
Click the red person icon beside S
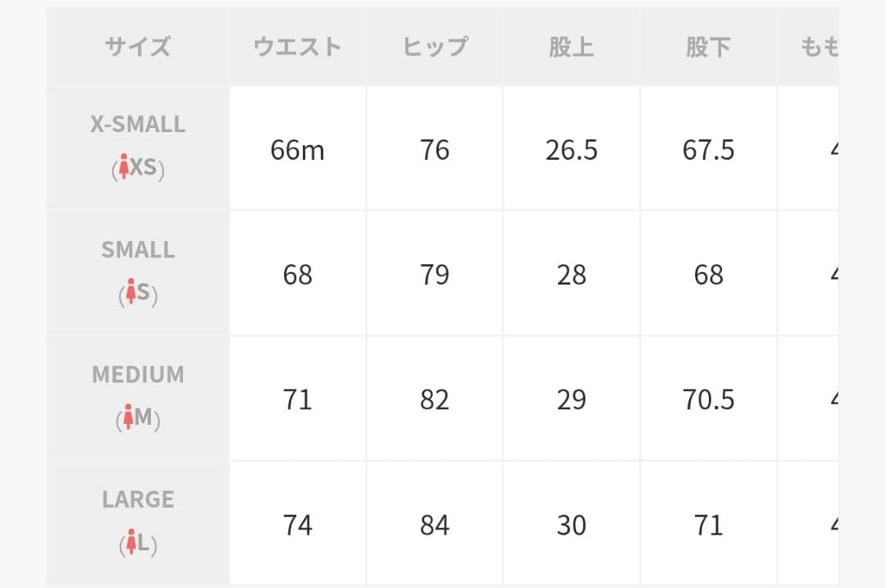[x=129, y=294]
